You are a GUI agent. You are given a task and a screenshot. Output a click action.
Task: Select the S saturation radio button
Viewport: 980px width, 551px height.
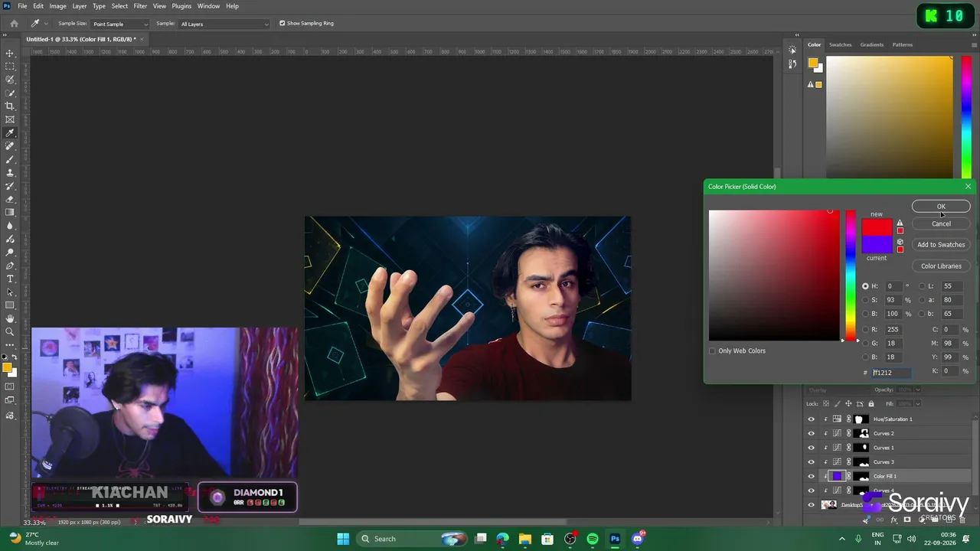point(866,300)
